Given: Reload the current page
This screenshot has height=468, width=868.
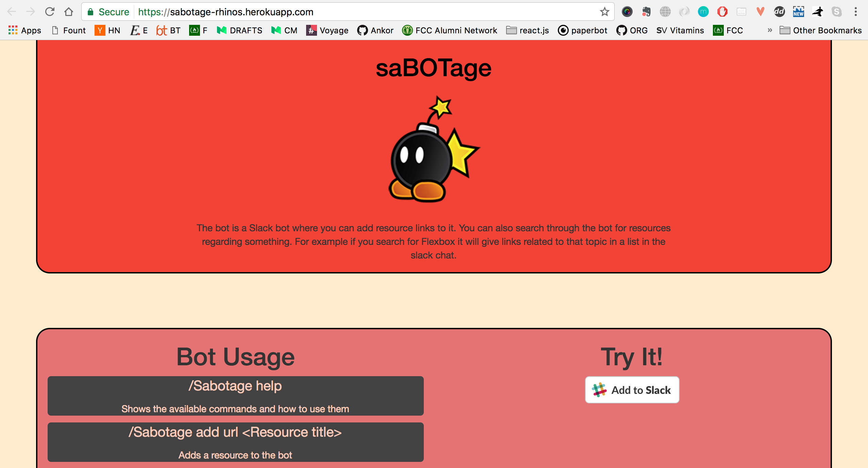Looking at the screenshot, I should (50, 12).
